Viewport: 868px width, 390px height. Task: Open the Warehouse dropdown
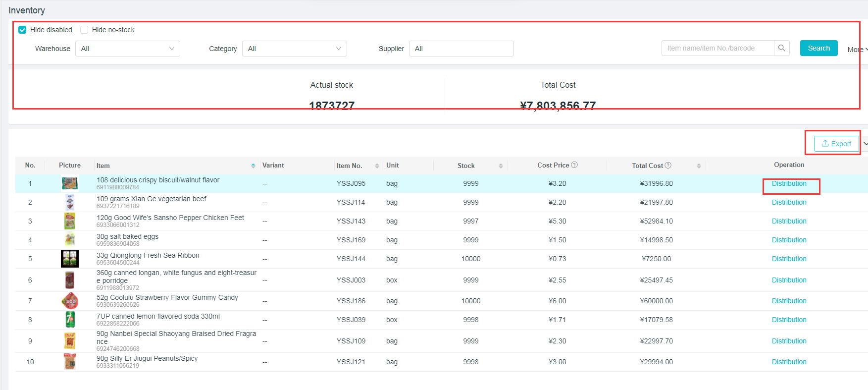point(127,49)
